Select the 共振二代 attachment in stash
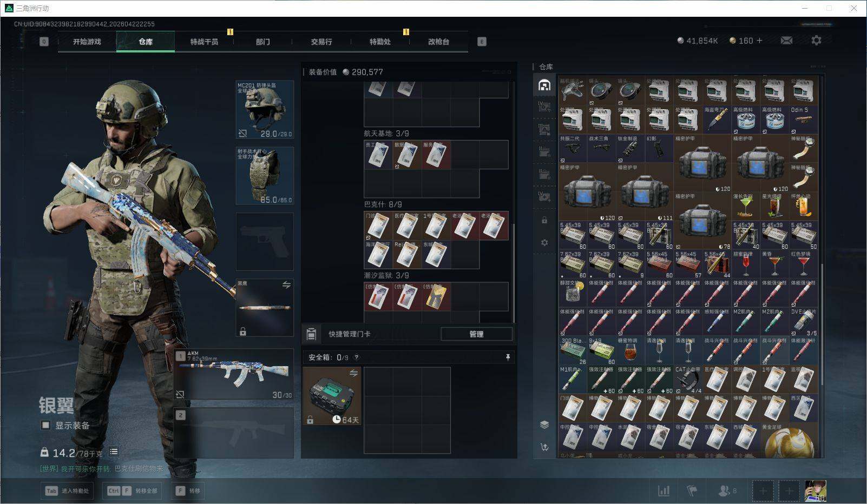Screen dimensions: 867x504 (573, 149)
